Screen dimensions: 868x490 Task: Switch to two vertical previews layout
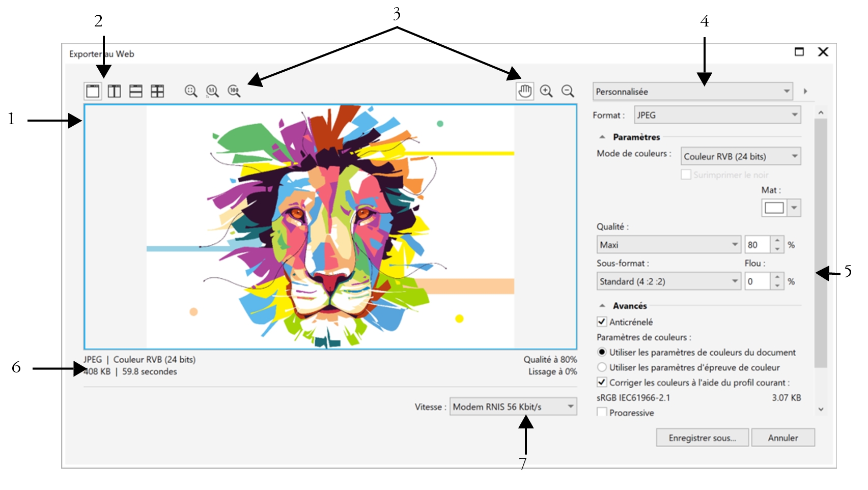click(114, 91)
